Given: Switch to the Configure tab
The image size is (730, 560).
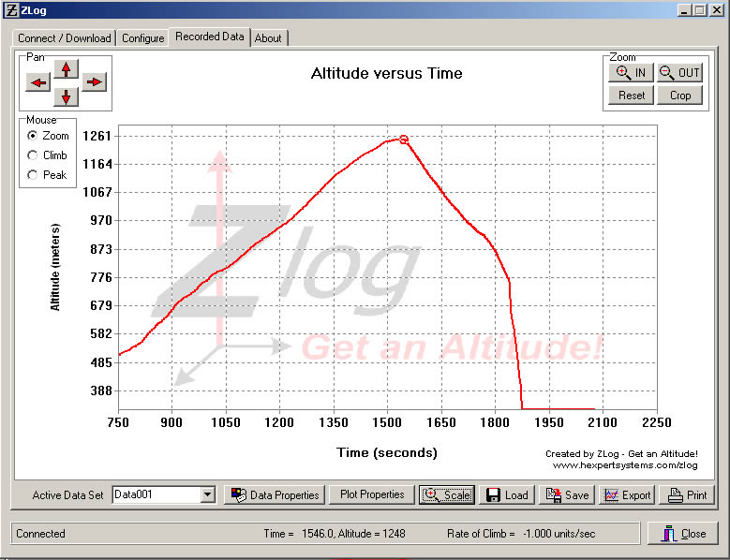Looking at the screenshot, I should 142,38.
